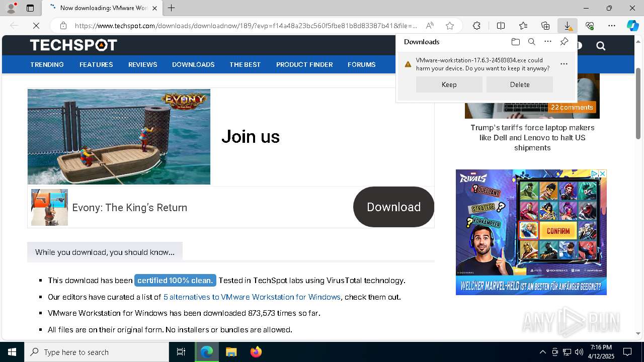Open PRODUCT FINDER nav menu

pyautogui.click(x=304, y=64)
